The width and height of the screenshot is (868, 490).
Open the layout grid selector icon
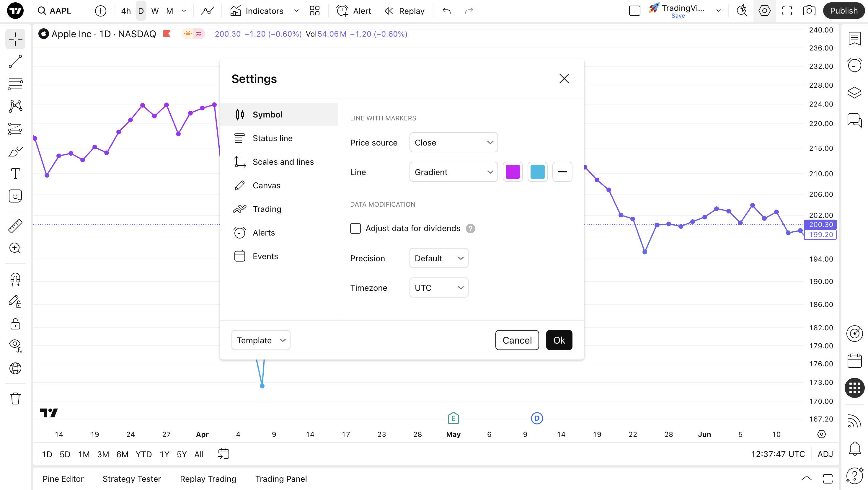point(314,11)
